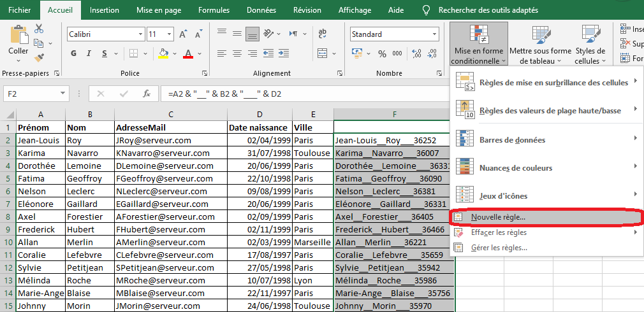Click the yellow fill color bucket

tap(164, 54)
